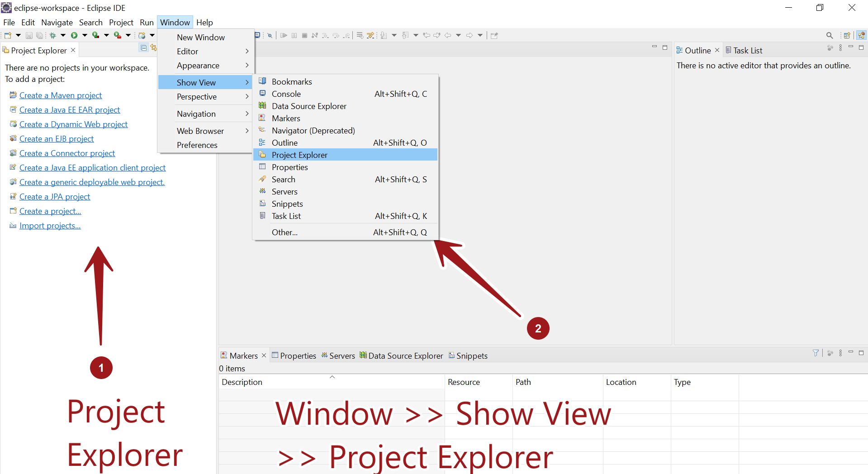The width and height of the screenshot is (868, 474).
Task: Open the Run dropdown arrow
Action: [x=85, y=35]
